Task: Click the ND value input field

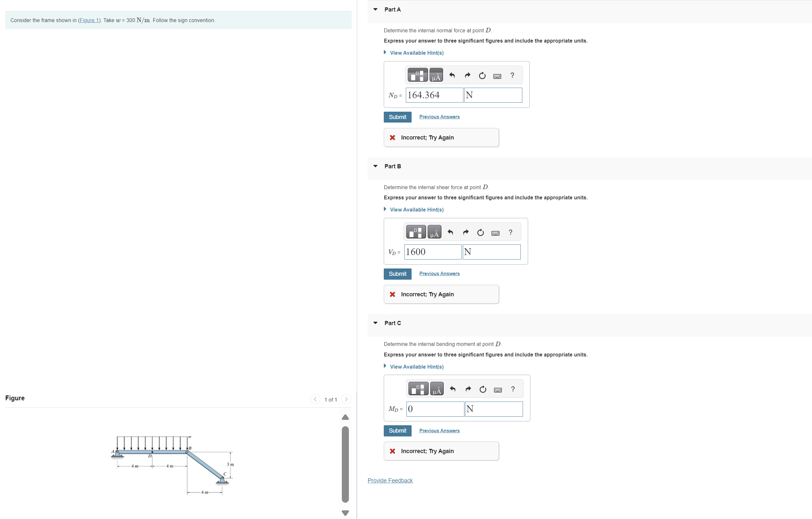Action: click(x=434, y=95)
